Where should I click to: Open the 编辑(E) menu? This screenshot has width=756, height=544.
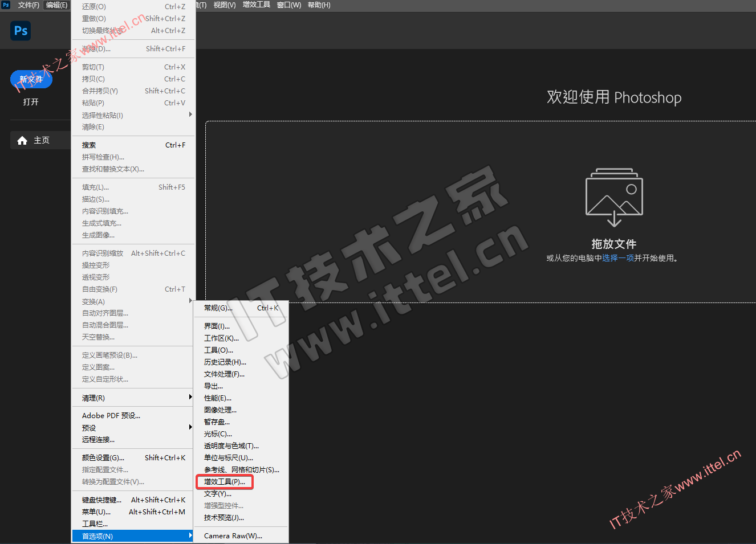pos(56,5)
